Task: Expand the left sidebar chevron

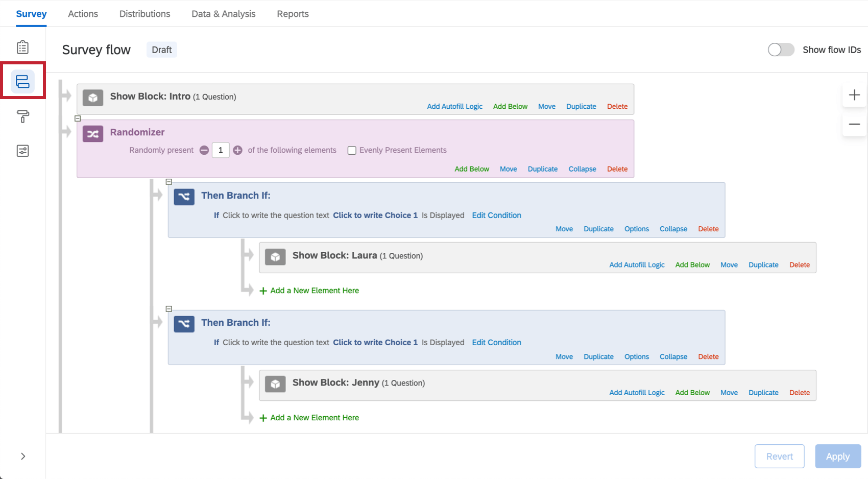Action: pyautogui.click(x=23, y=456)
